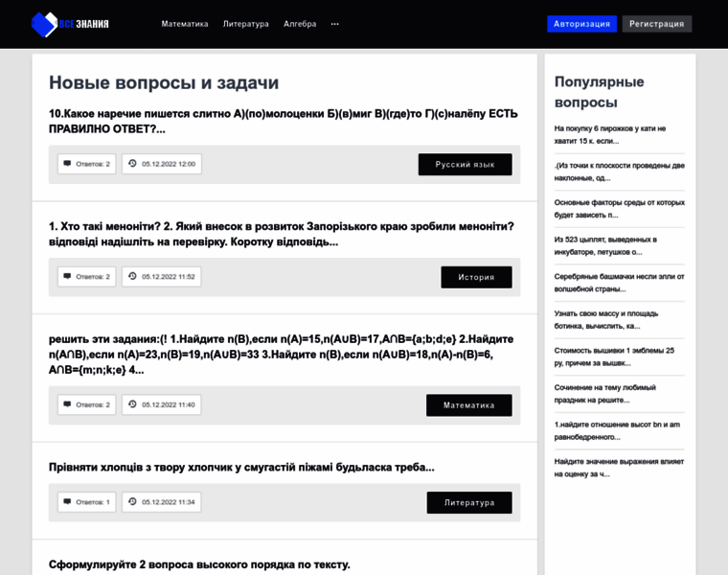Open popular question Найдите значение выражения
The width and height of the screenshot is (728, 575).
(x=619, y=468)
